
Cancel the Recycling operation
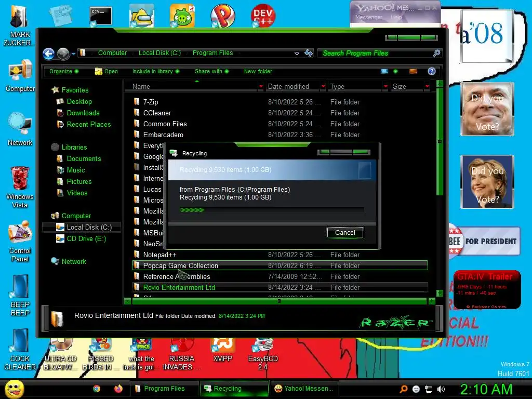point(345,232)
